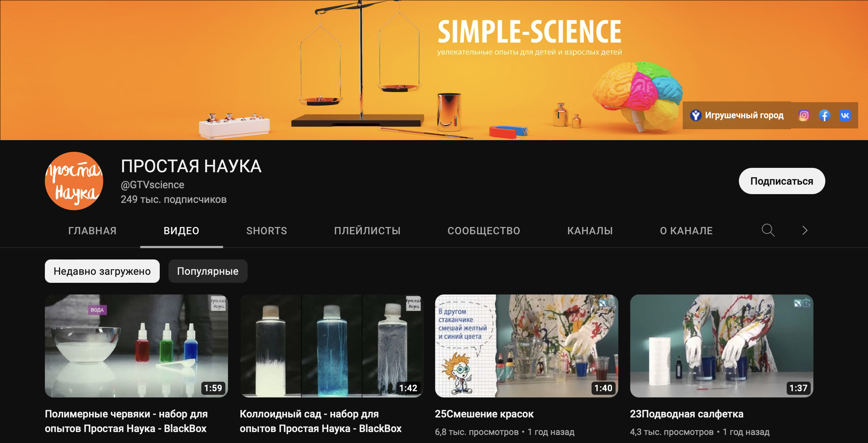Switch to the Shorts tab
868x443 pixels.
(x=267, y=231)
